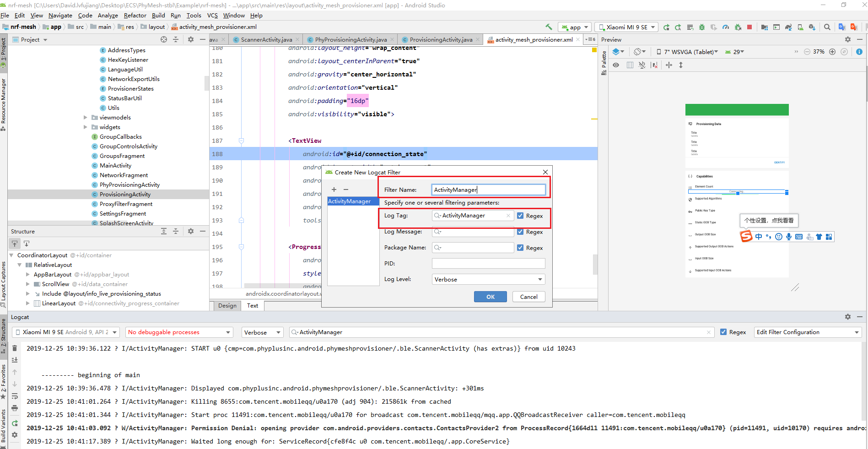Screen dimensions: 868x449
Task: Click OK in the Create New Logcat Filter dialog
Action: click(490, 297)
